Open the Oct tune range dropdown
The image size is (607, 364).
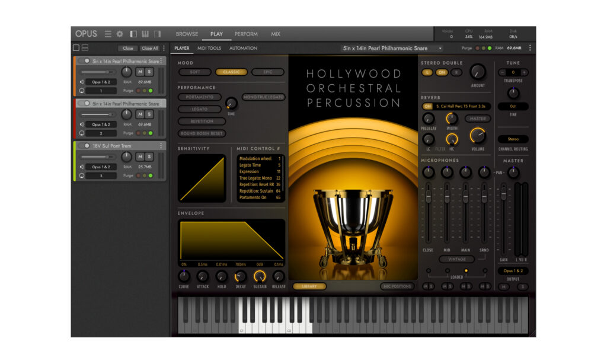513,106
